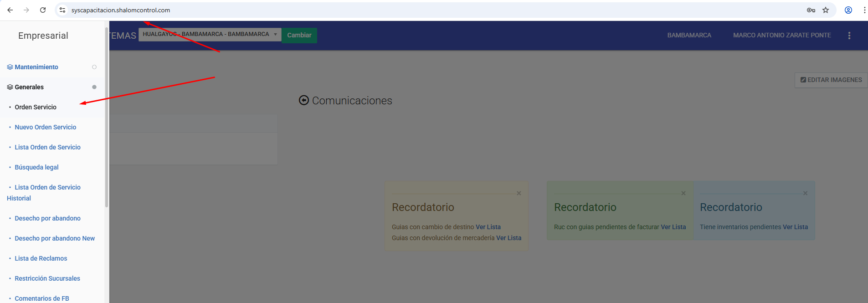Expand the Mantenimiento menu section
The image size is (868, 303).
pos(36,67)
